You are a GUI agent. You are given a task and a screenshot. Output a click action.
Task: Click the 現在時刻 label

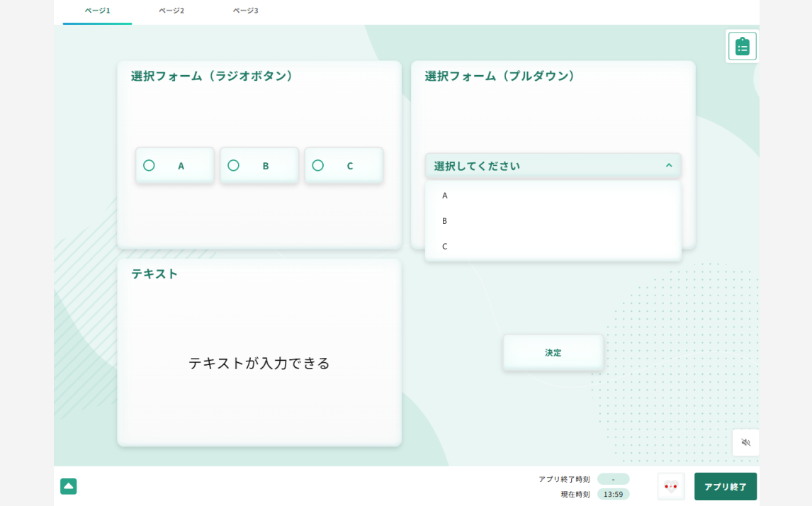pyautogui.click(x=575, y=495)
